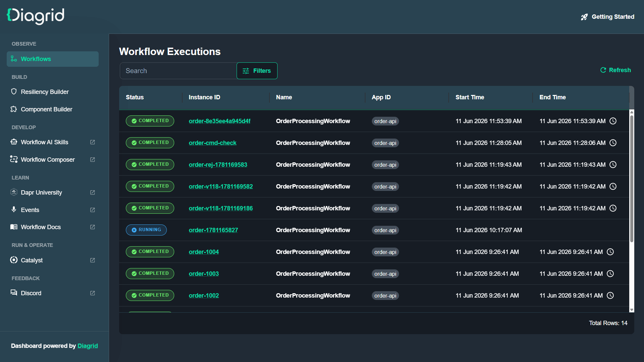Focus the Search input field
The width and height of the screenshot is (644, 362).
coord(178,71)
